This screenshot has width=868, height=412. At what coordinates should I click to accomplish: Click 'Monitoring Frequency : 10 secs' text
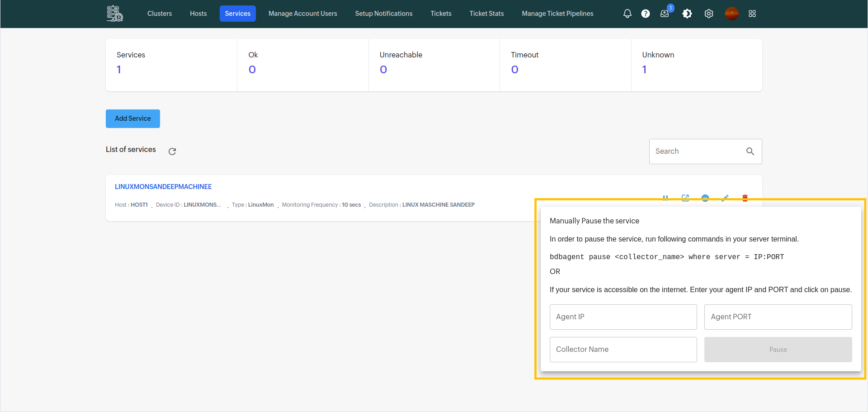[321, 205]
